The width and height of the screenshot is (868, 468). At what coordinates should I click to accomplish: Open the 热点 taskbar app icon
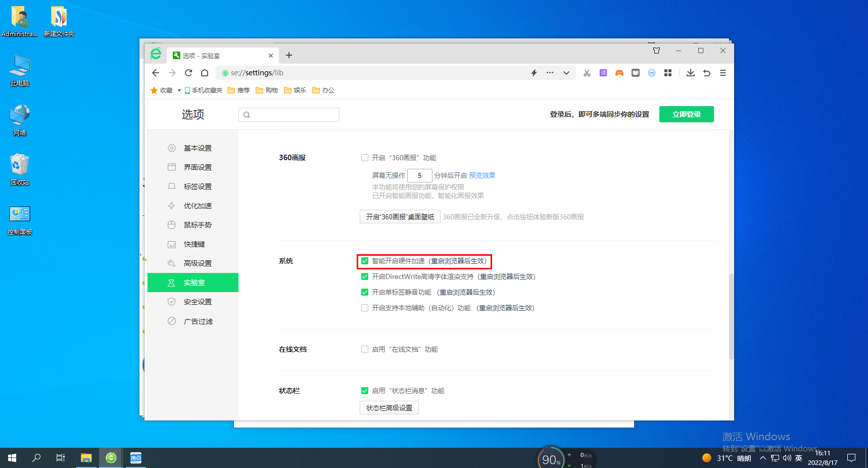tap(136, 458)
